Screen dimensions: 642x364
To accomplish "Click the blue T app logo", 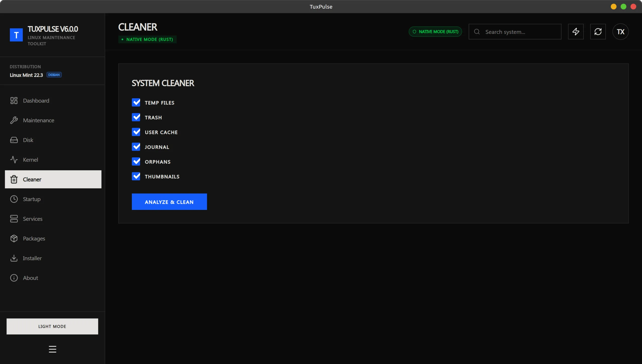I will (16, 35).
